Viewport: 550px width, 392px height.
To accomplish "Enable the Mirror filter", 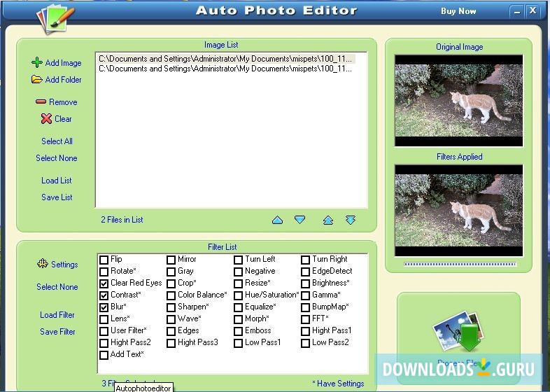I will pos(171,260).
